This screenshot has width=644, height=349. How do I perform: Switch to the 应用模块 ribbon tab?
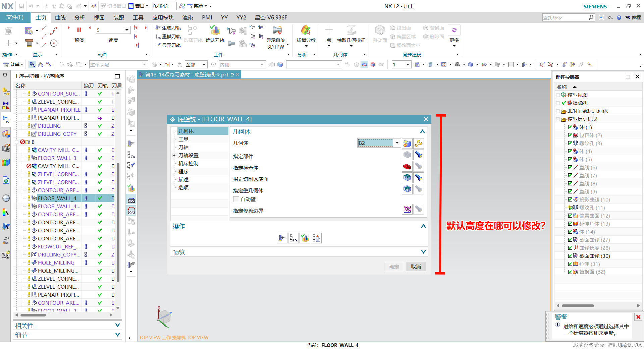pos(163,17)
